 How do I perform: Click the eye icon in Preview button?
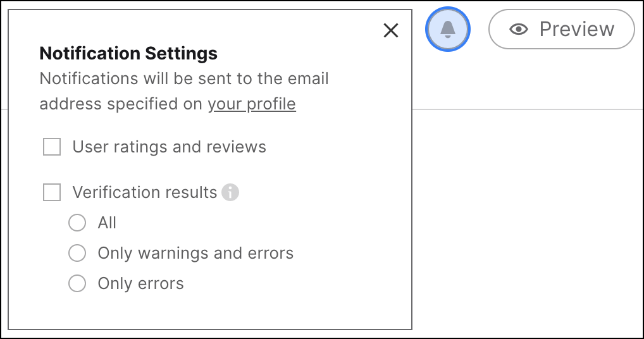coord(519,29)
